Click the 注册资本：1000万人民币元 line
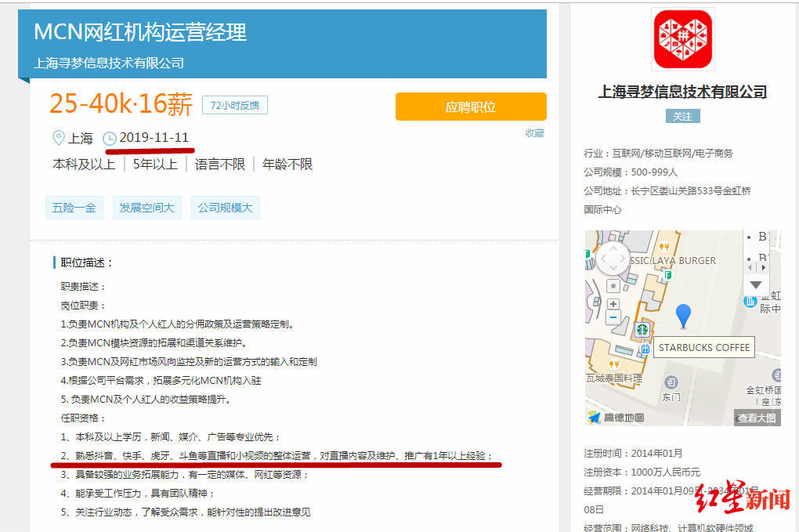Screen dimensions: 799x532 642,472
